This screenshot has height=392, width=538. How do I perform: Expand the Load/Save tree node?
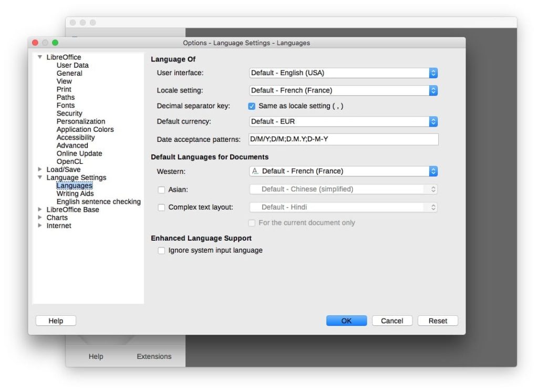[x=40, y=169]
